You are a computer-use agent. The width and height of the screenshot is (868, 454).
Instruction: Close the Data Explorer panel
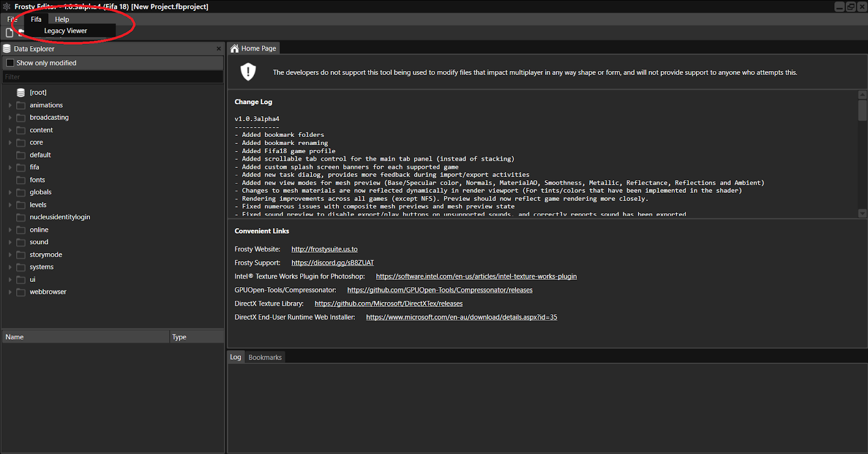pos(219,49)
